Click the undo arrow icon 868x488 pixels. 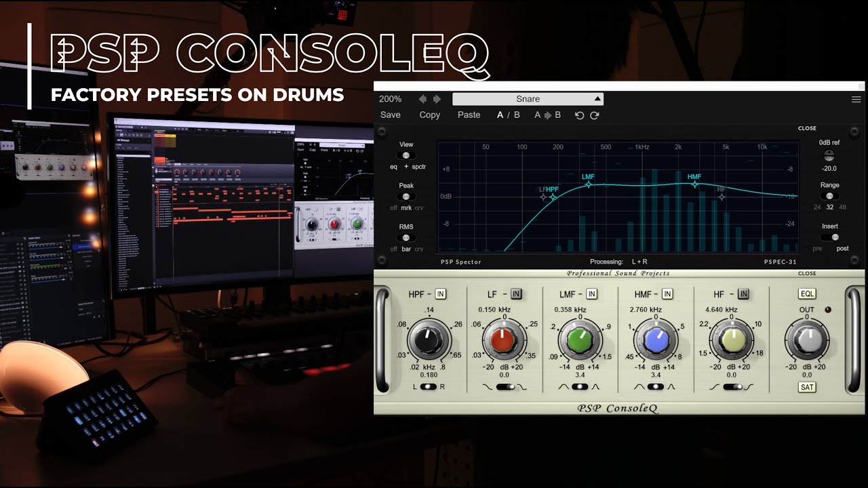pyautogui.click(x=579, y=115)
